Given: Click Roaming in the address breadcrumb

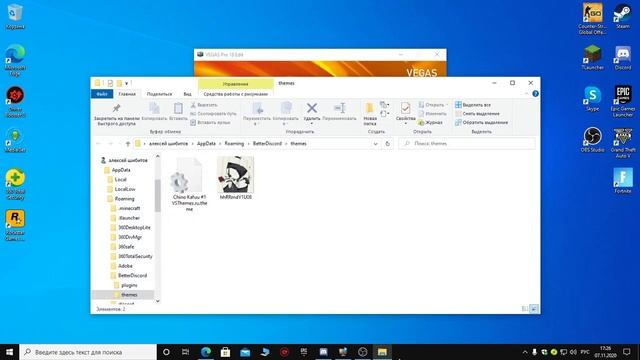Looking at the screenshot, I should coord(234,144).
